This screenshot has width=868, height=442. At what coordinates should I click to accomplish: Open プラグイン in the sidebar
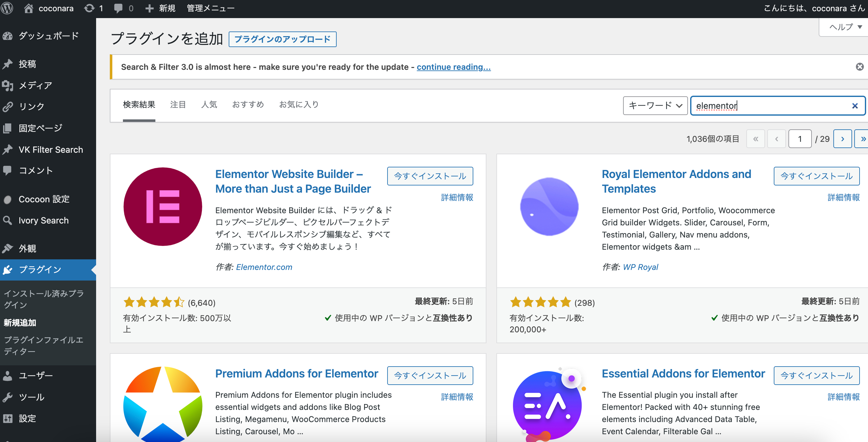click(x=48, y=270)
